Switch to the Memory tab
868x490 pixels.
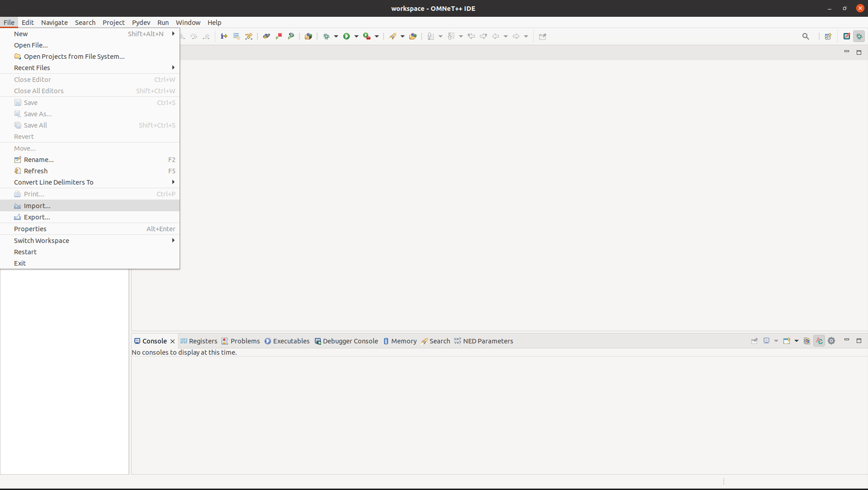tap(399, 341)
